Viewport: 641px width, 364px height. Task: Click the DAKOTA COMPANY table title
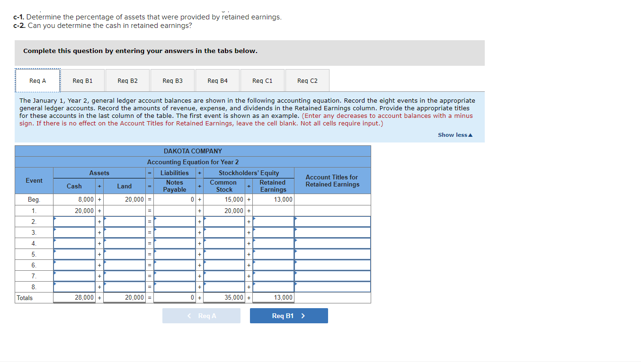(x=193, y=151)
